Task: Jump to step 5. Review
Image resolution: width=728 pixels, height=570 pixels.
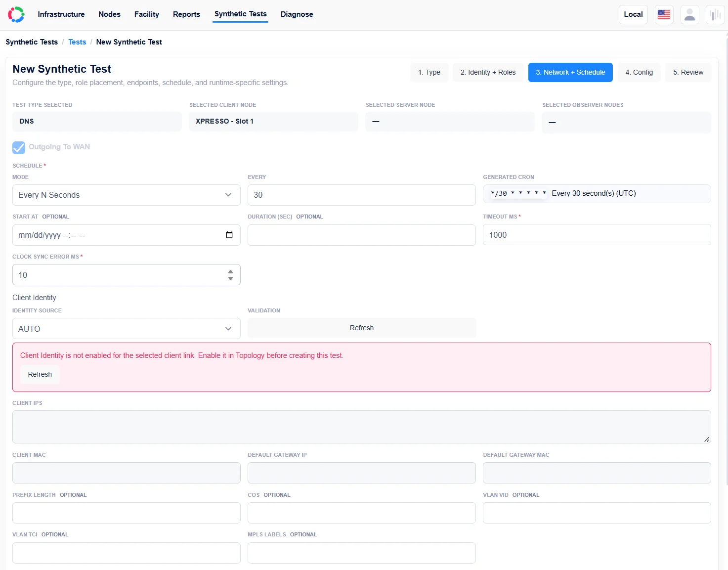Action: point(688,72)
